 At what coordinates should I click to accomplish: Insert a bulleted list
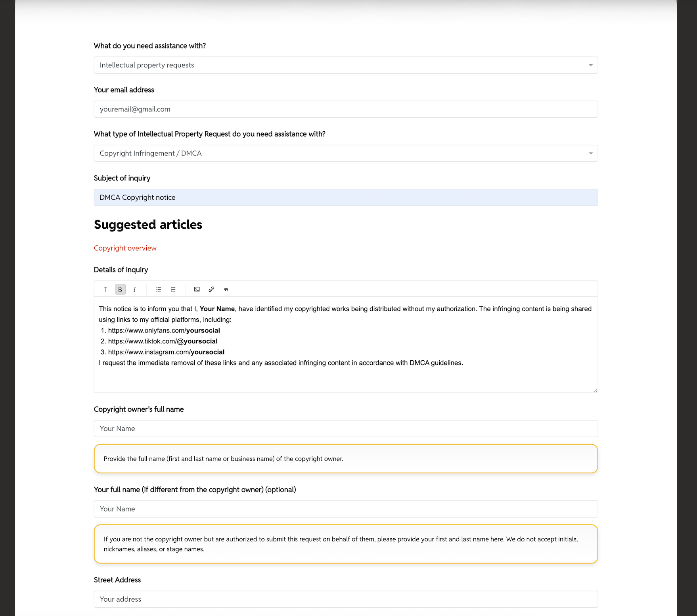[159, 289]
